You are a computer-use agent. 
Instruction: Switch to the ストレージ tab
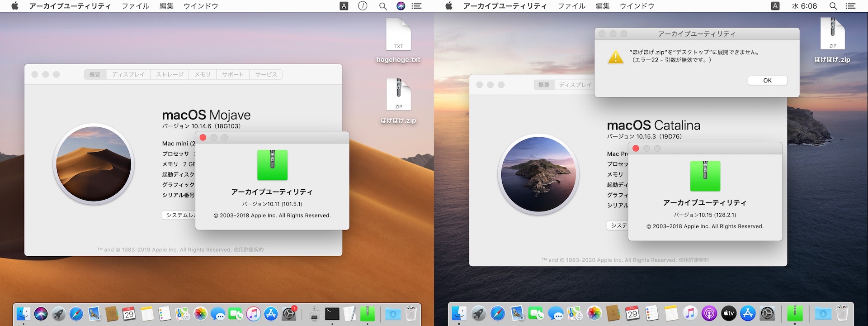(170, 74)
